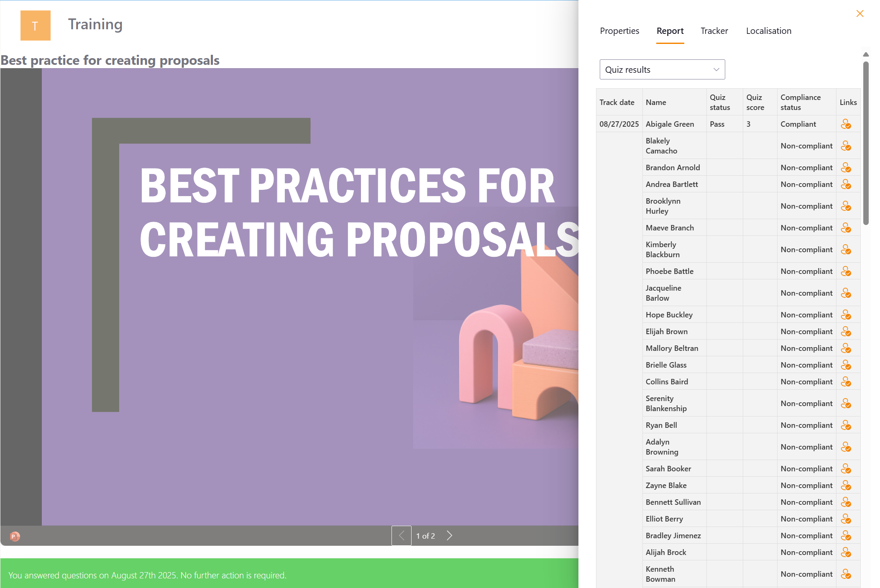This screenshot has height=588, width=880.
Task: Click the Best practice for creating proposals heading
Action: coord(110,60)
